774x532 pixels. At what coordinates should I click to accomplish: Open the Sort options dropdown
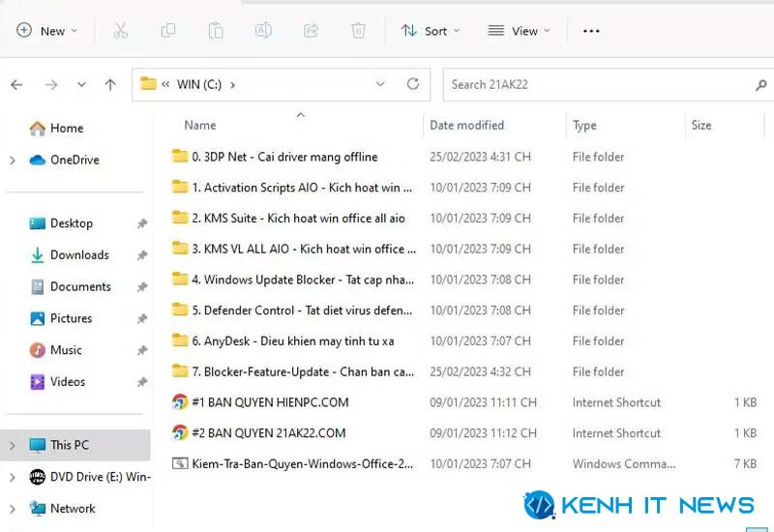[430, 31]
